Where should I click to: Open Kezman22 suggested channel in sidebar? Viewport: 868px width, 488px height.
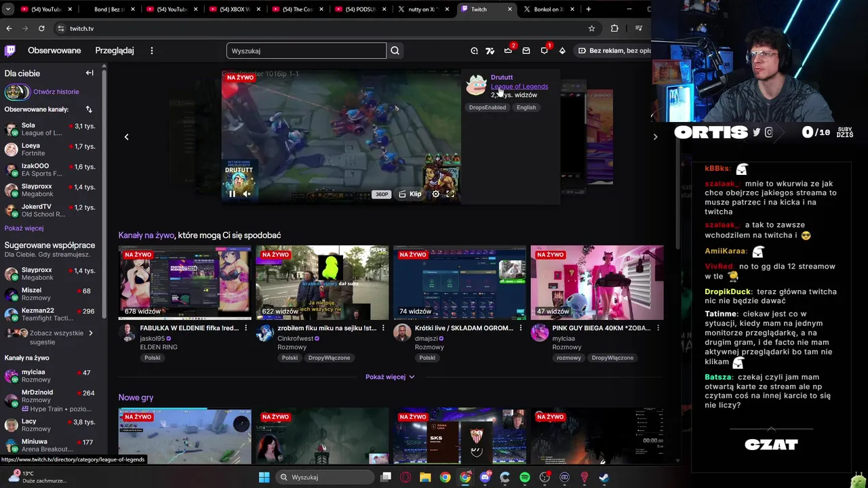pos(51,314)
